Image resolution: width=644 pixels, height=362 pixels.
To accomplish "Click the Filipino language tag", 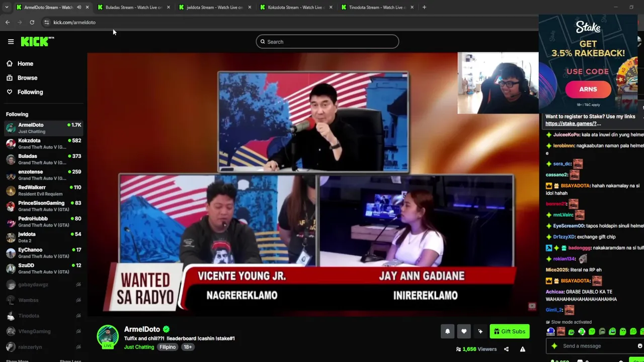I will [168, 347].
